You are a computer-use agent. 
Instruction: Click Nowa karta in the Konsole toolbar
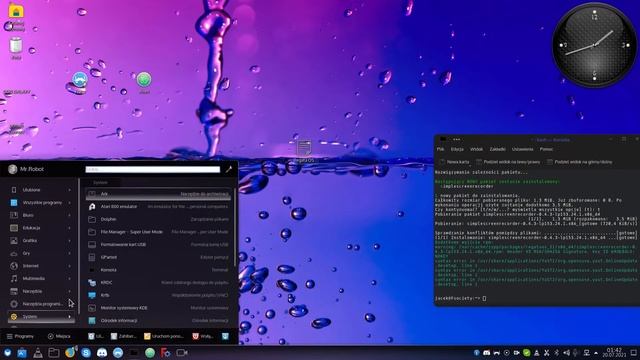click(454, 162)
